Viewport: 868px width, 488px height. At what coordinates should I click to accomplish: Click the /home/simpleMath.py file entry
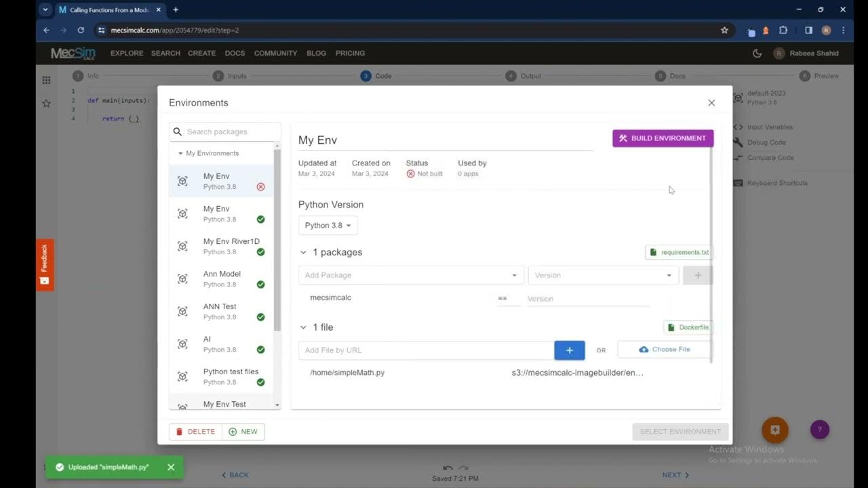[x=347, y=373]
